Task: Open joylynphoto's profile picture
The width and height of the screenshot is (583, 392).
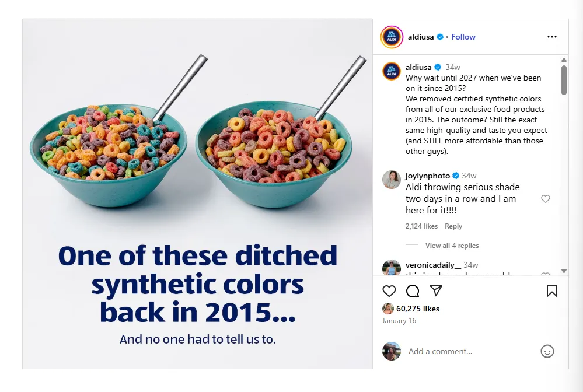Action: click(x=392, y=180)
